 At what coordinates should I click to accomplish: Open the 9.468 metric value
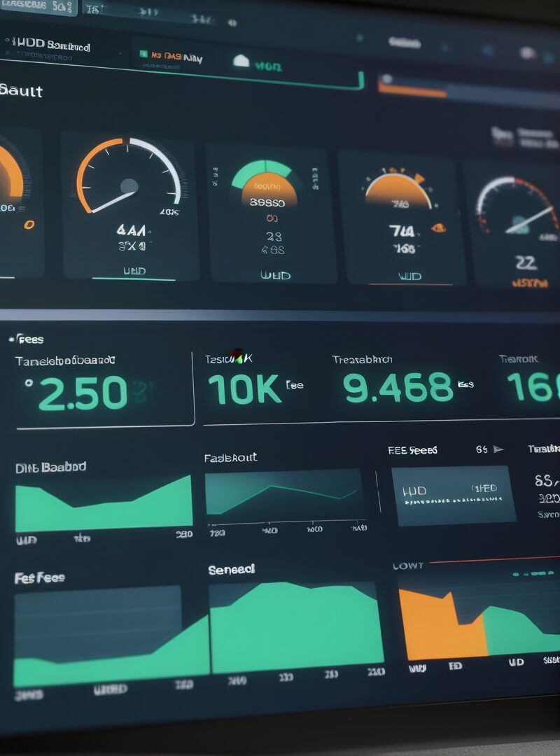coord(398,387)
